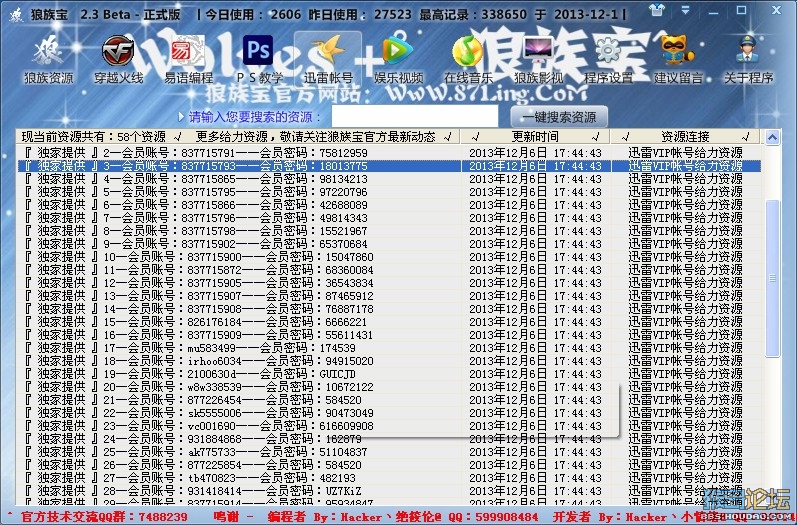Select the highlighted 独家提供 row 3
Image resolution: width=797 pixels, height=525 pixels.
click(389, 166)
